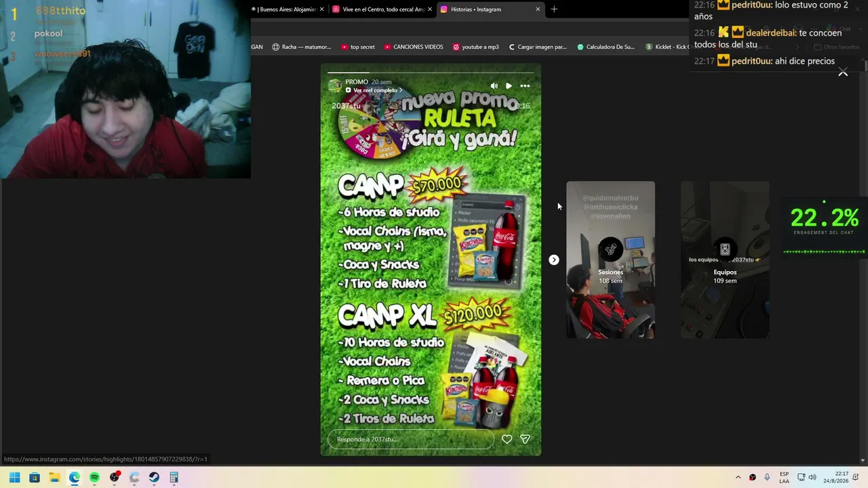
Task: Open the Windows Start menu
Action: pyautogui.click(x=14, y=477)
